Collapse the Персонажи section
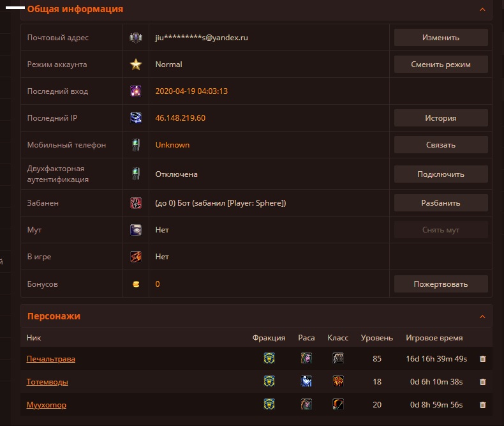Viewport: 504px width, 426px height. pyautogui.click(x=482, y=316)
